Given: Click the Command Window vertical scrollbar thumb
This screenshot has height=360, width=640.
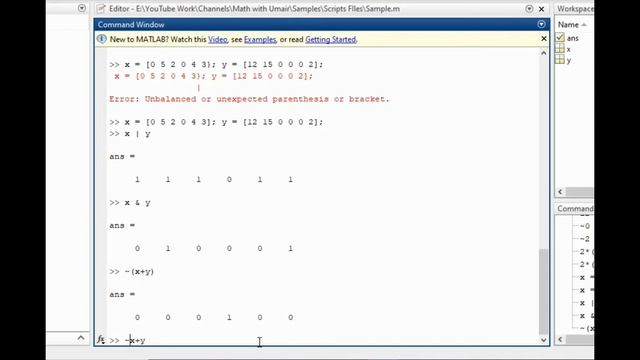Looking at the screenshot, I should pos(543,291).
